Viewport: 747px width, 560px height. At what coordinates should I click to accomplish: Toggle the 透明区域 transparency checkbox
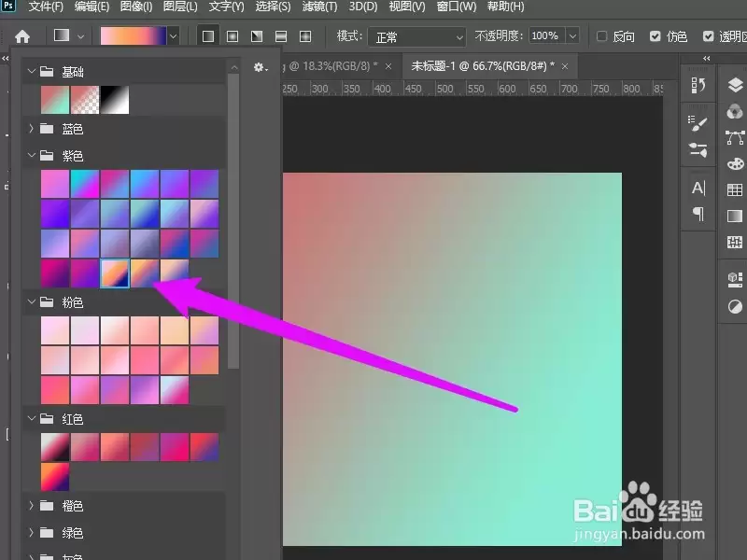(x=709, y=36)
